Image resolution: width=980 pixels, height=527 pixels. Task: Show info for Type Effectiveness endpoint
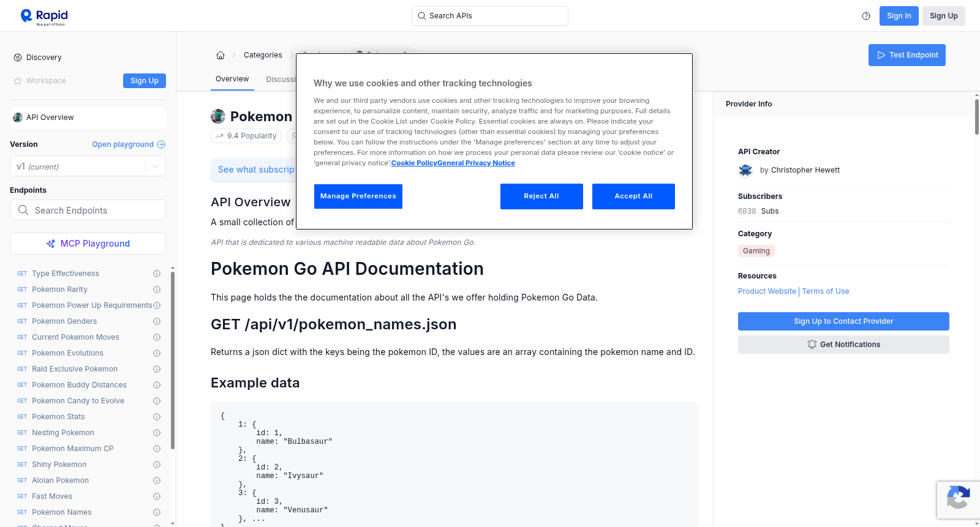[x=157, y=274]
